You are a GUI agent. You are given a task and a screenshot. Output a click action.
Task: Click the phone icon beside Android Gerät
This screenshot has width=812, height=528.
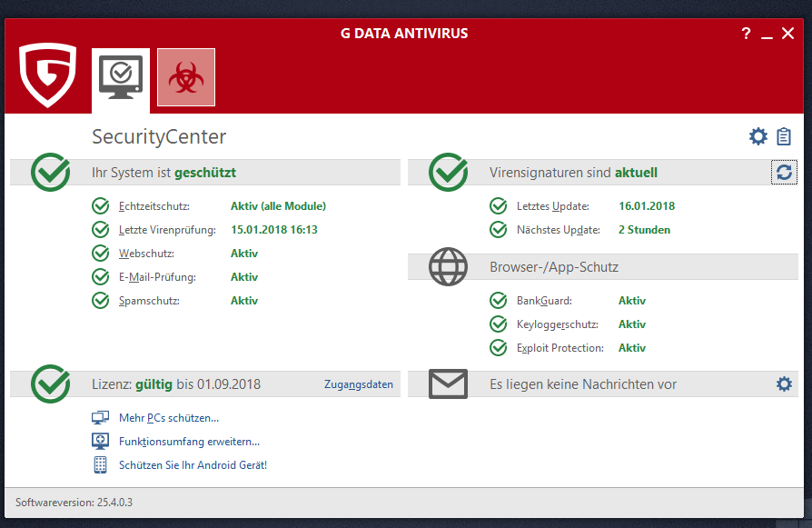[x=101, y=464]
